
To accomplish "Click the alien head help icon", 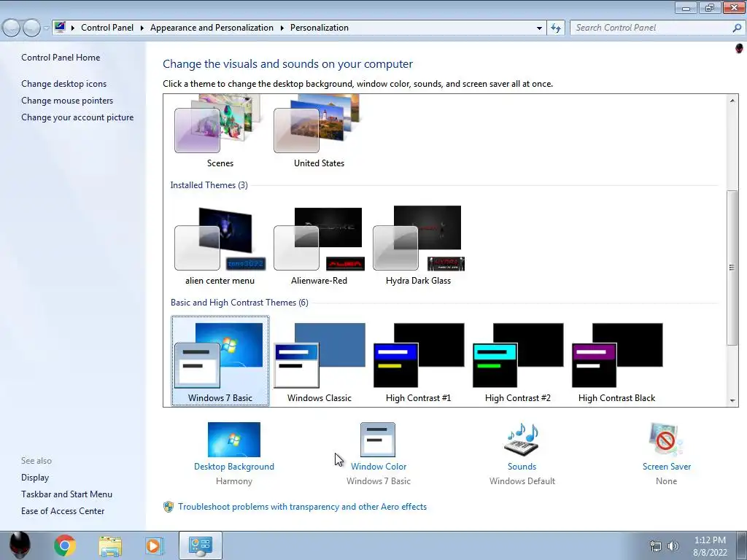I will click(x=739, y=49).
